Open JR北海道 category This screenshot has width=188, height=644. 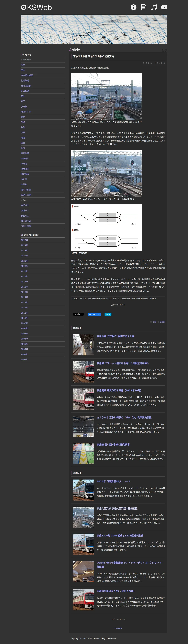point(25,174)
